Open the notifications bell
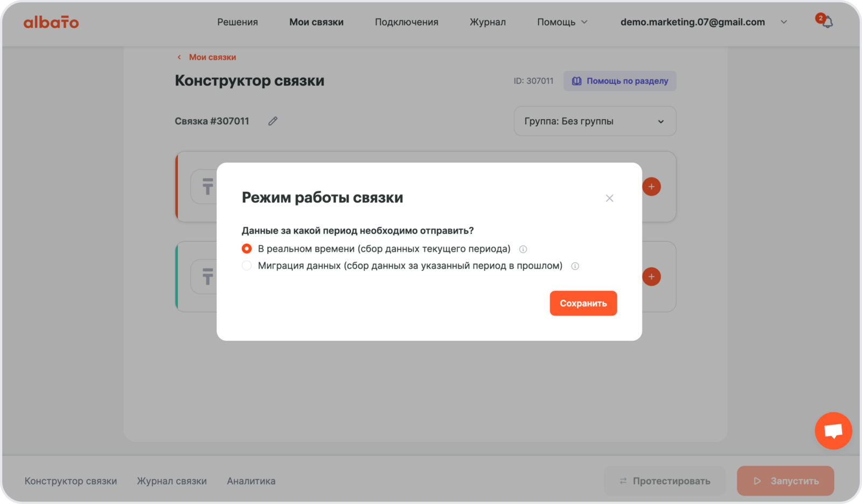The height and width of the screenshot is (504, 862). pyautogui.click(x=827, y=22)
